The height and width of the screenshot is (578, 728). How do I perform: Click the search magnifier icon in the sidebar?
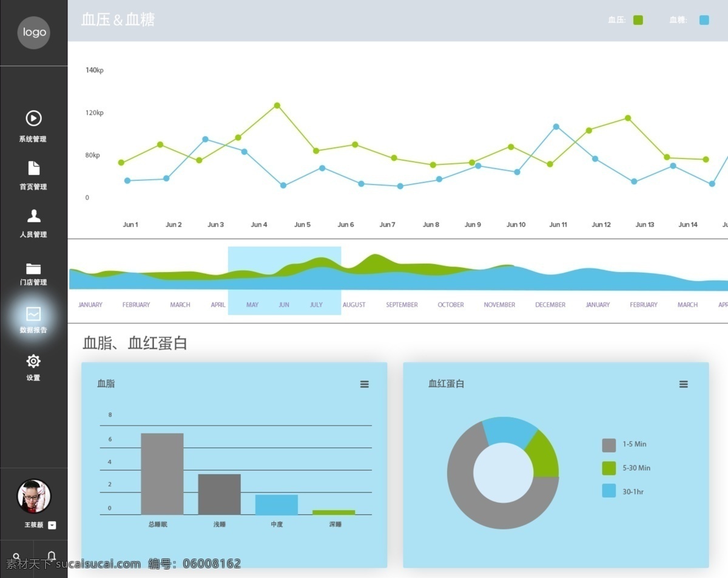(16, 557)
